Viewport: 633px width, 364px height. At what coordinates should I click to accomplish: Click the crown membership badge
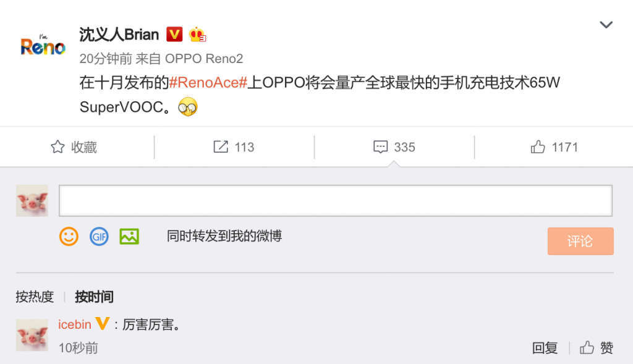[x=197, y=35]
